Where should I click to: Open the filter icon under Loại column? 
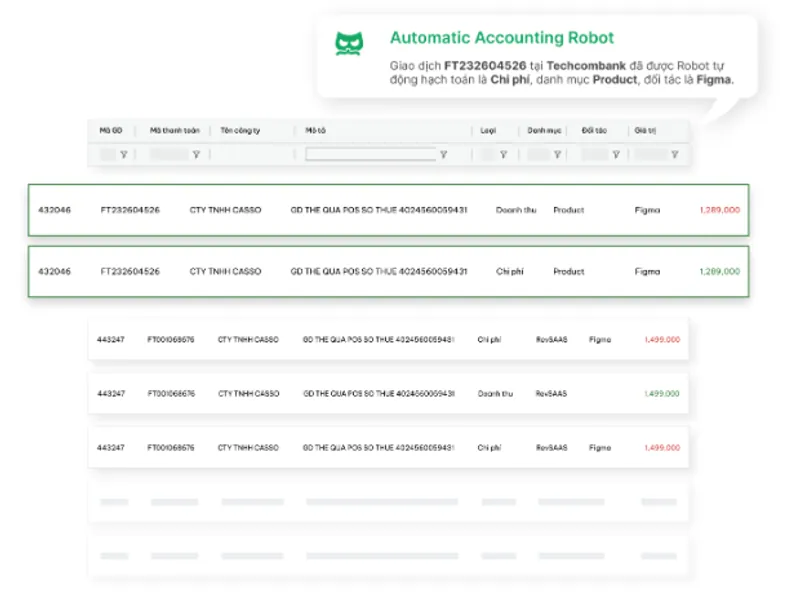(504, 154)
